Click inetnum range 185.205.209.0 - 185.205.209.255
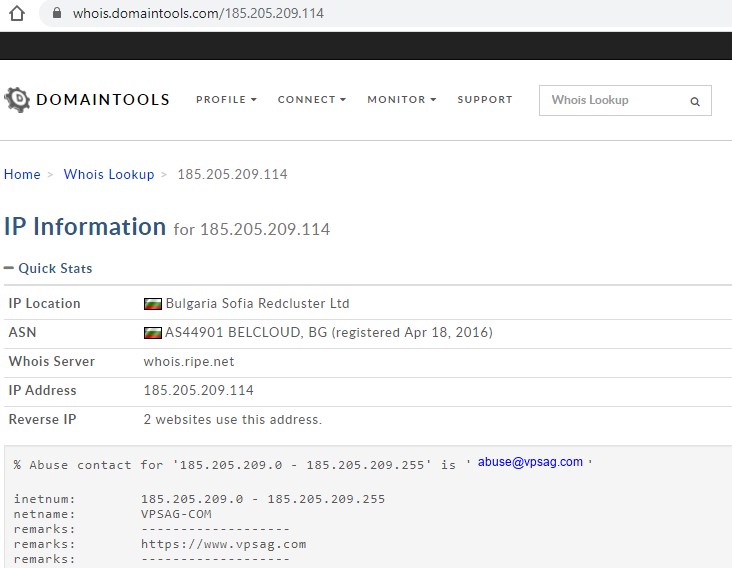This screenshot has width=732, height=568. tap(263, 499)
